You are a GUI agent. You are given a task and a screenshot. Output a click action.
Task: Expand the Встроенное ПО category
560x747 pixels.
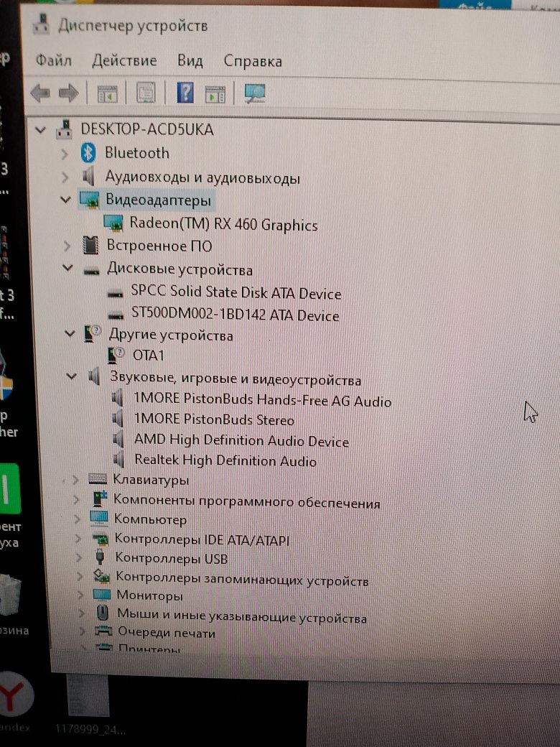67,246
